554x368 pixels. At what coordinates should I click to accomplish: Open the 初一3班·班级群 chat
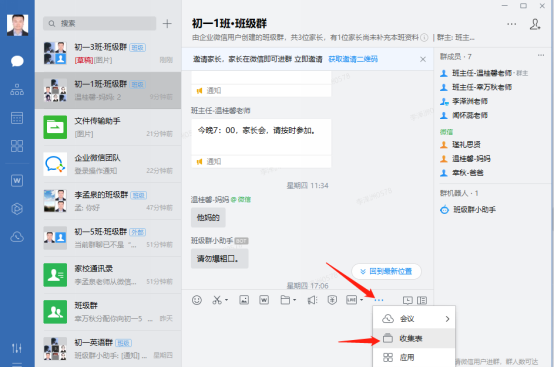pos(108,53)
